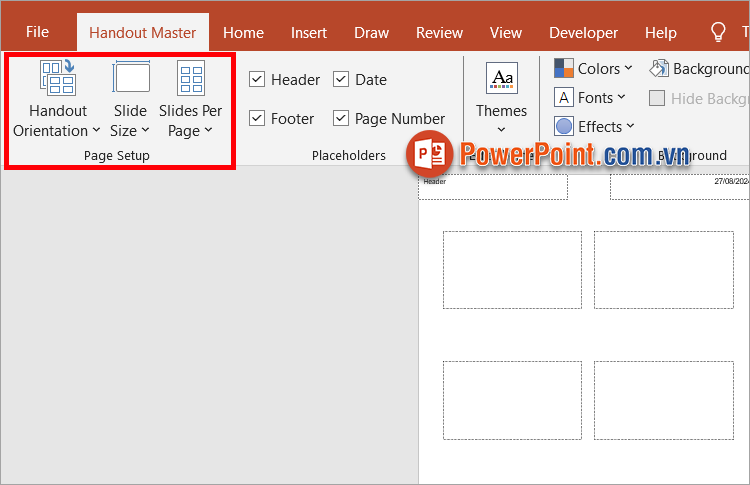
Task: Expand the Effects dropdown chevron
Action: point(630,126)
